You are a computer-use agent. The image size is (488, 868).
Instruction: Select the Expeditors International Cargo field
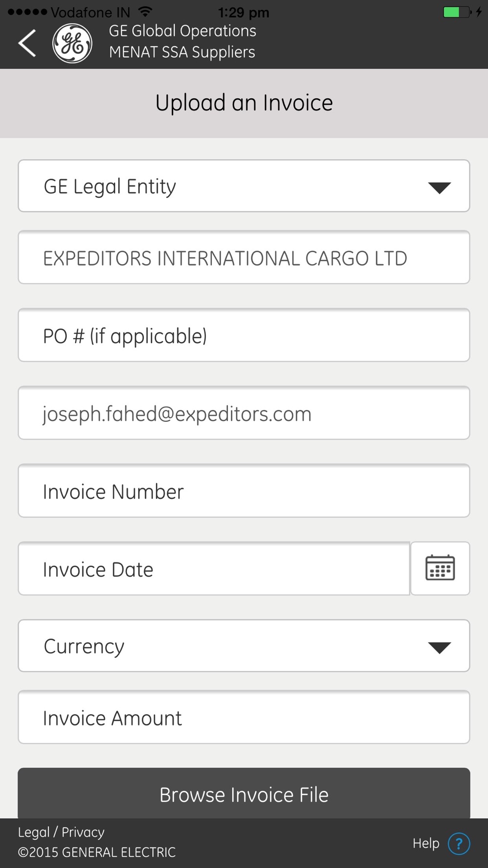click(244, 257)
